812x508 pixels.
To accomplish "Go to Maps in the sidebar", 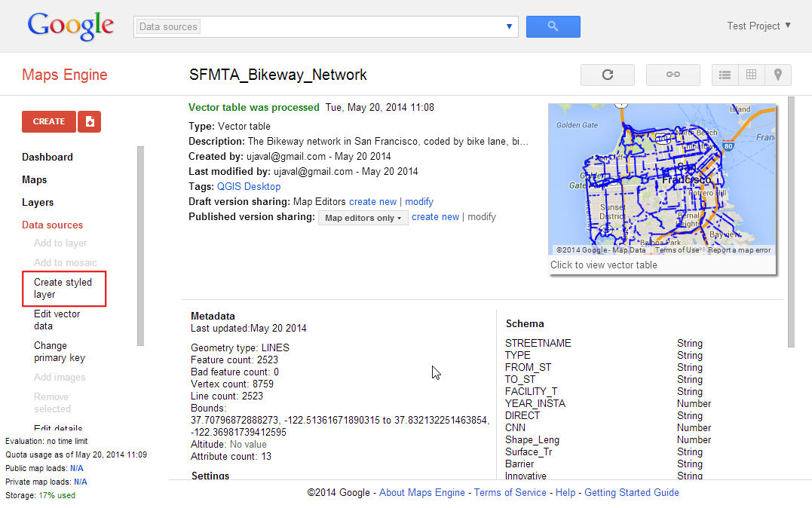I will tap(35, 179).
